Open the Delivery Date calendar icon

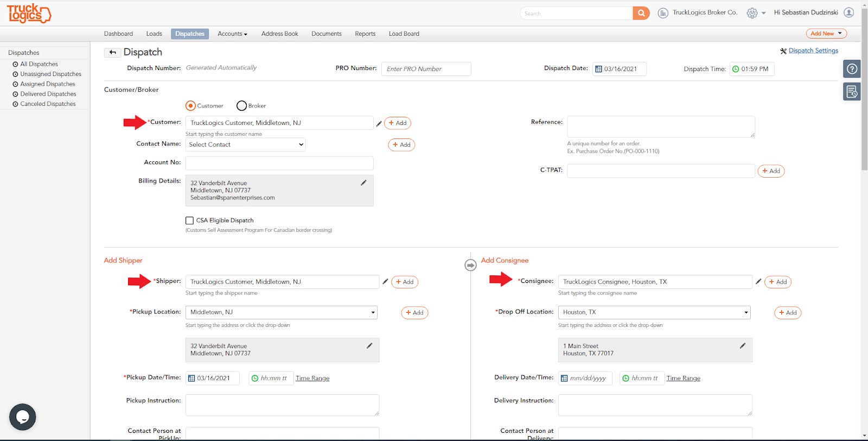564,378
